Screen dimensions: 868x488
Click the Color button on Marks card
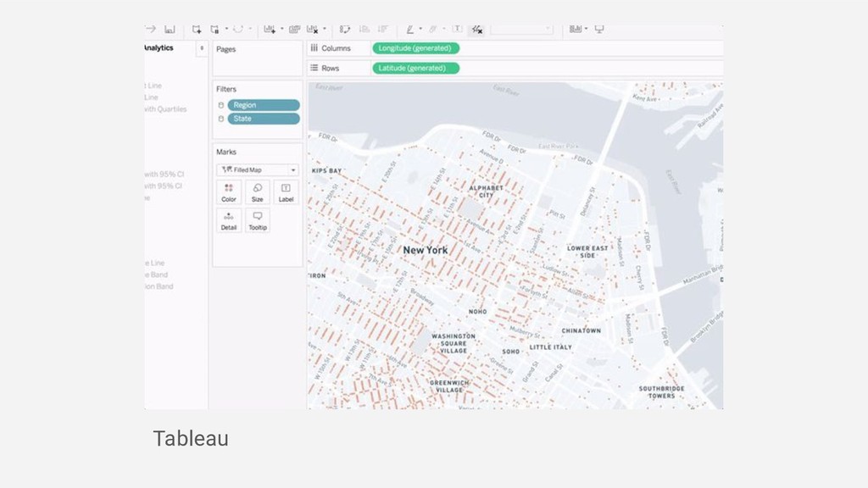click(x=229, y=192)
